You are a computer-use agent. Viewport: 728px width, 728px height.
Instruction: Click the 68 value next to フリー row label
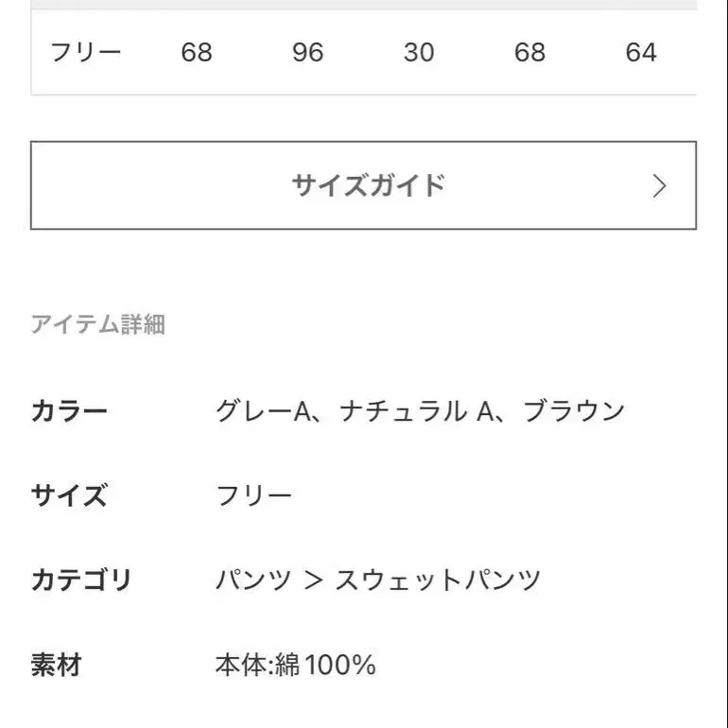coord(197,52)
